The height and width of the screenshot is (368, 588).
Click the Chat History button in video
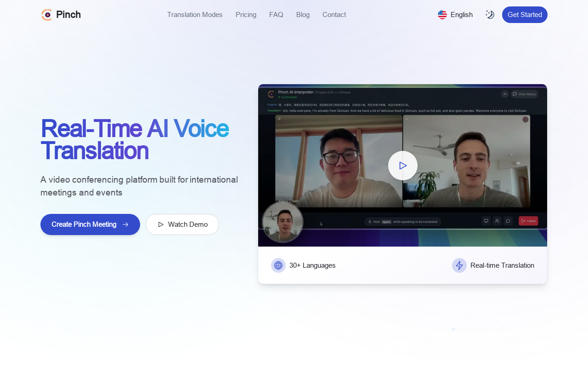point(524,94)
